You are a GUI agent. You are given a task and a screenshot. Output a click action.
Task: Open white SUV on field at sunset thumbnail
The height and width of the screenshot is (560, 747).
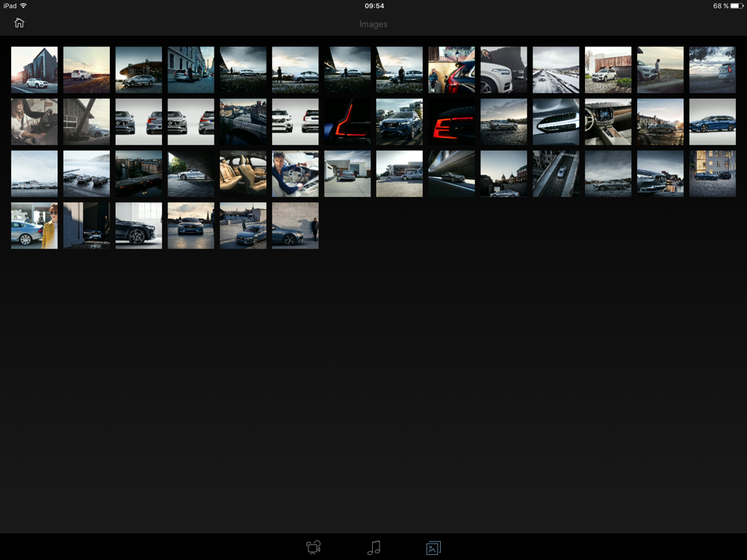[x=86, y=69]
